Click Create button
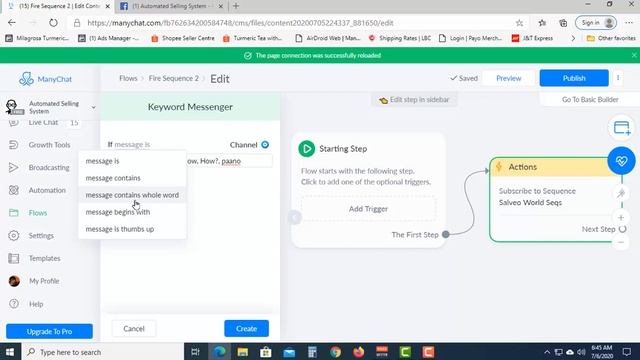The image size is (640, 360). (x=247, y=329)
